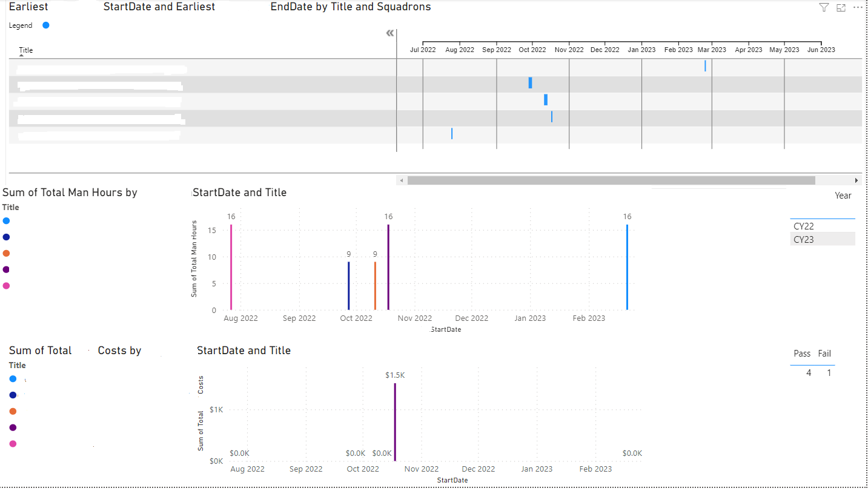Click the Gantt bar near Aug 2022
Screen dimensions: 868x491
click(452, 133)
